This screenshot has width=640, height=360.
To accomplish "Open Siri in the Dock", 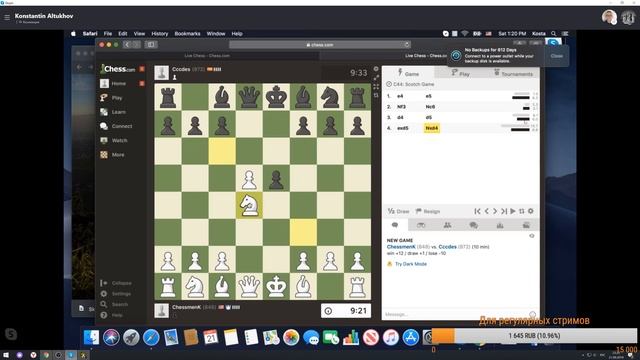I will [111, 338].
